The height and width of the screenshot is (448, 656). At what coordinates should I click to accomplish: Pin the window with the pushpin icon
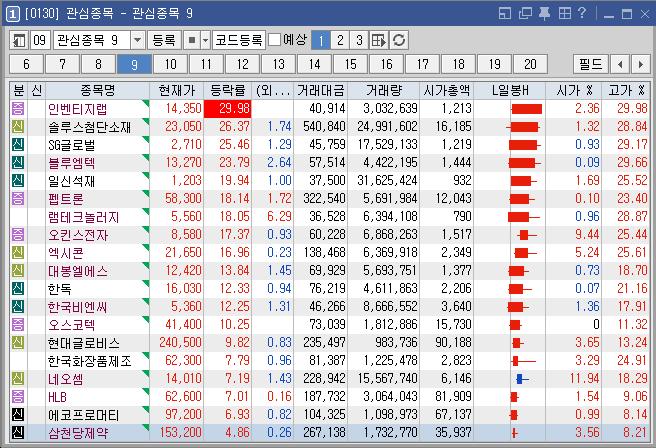(544, 13)
